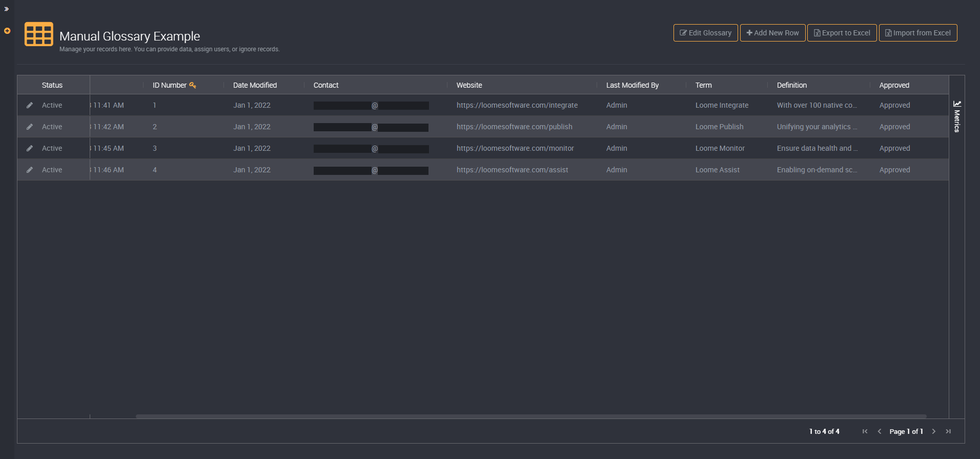Sort by Status column header
980x459 pixels.
(52, 85)
